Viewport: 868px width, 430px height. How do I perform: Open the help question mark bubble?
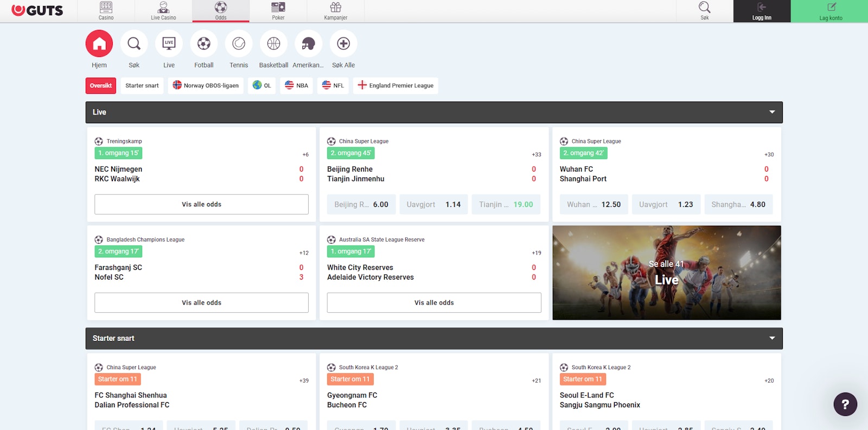pyautogui.click(x=845, y=404)
